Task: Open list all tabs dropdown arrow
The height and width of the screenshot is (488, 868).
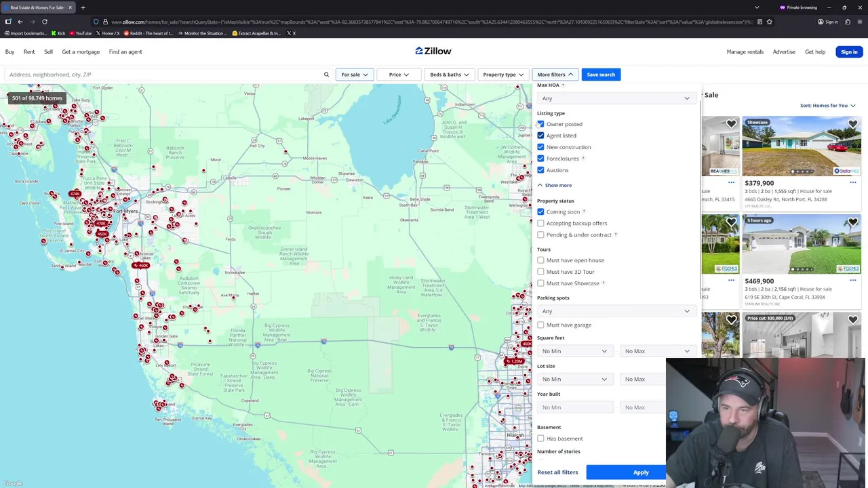Action: (757, 7)
